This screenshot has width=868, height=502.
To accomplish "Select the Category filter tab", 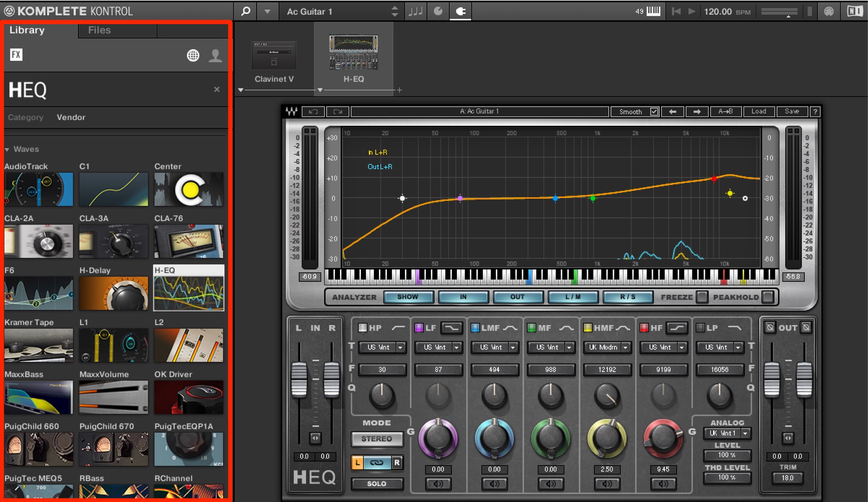I will 26,117.
